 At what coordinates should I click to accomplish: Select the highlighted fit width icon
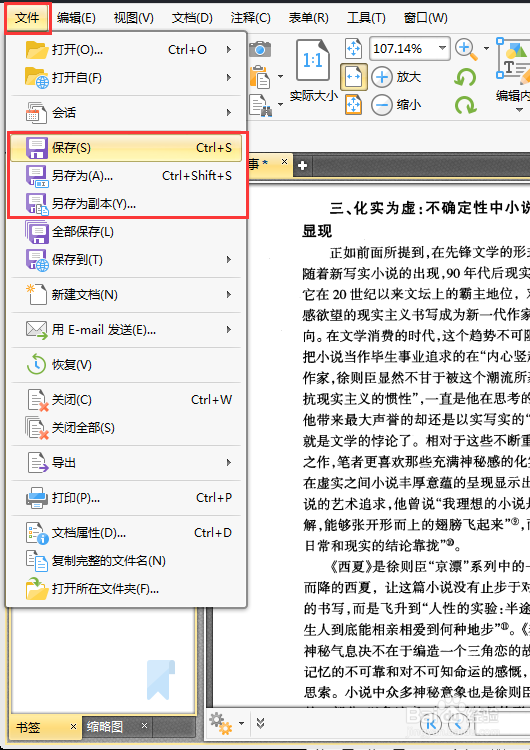point(353,77)
